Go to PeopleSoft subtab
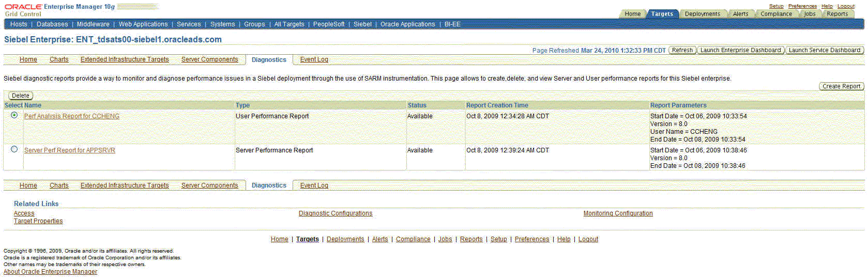 [x=329, y=24]
